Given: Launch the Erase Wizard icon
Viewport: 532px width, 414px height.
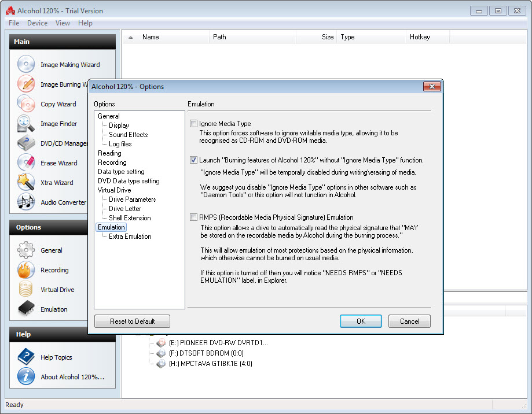Looking at the screenshot, I should [x=26, y=162].
